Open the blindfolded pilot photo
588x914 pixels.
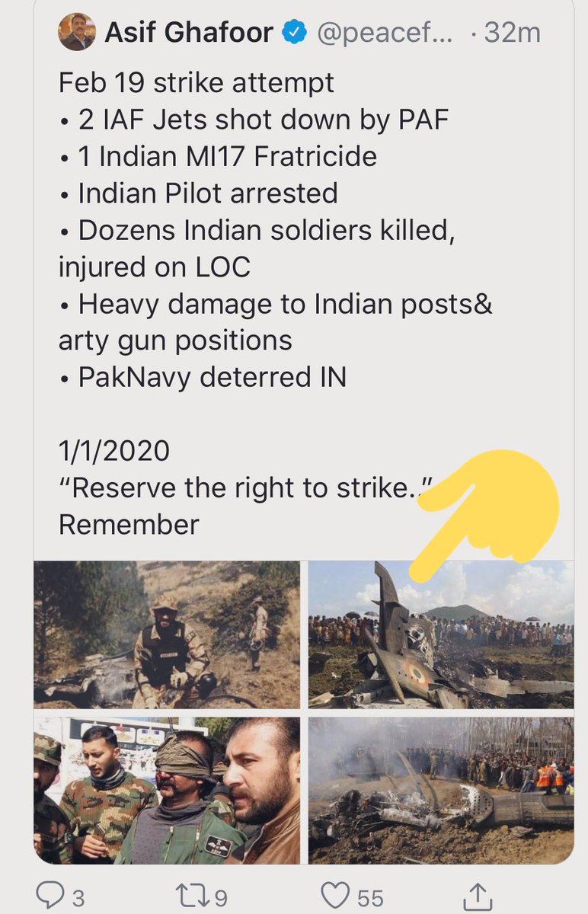[x=167, y=790]
